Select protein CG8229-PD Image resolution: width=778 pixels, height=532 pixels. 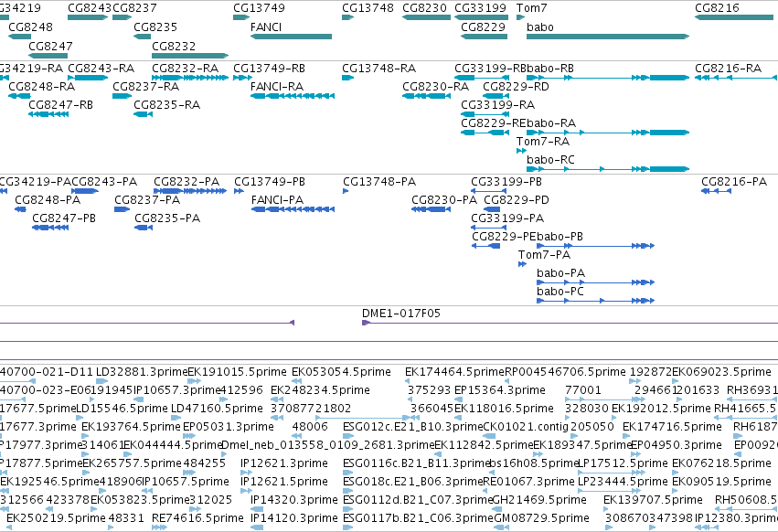(x=517, y=200)
